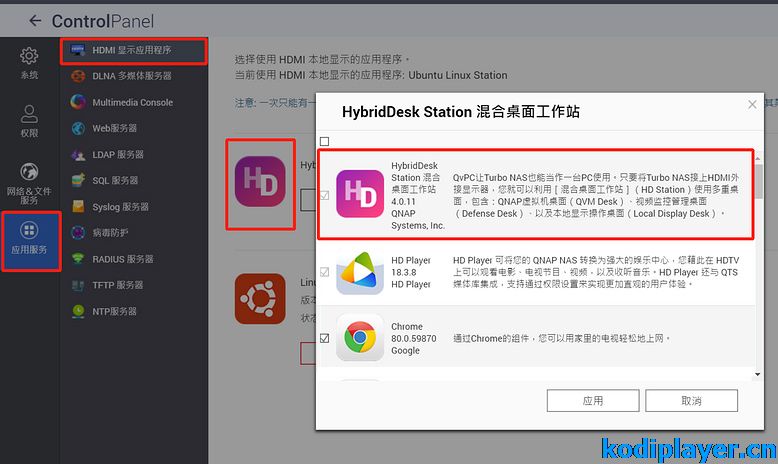Click the dialog title HybridDesk Station 混合桌面工作站
The image size is (778, 464).
[461, 112]
